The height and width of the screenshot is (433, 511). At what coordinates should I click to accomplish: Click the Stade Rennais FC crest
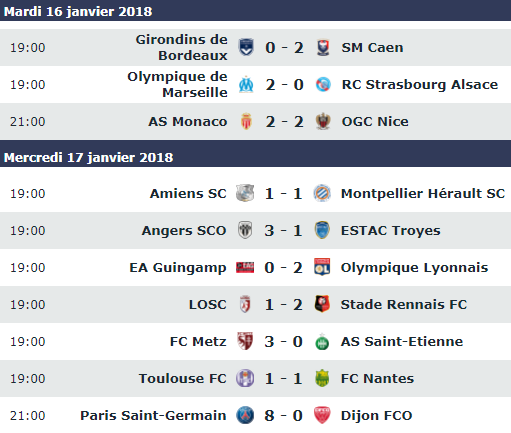pos(322,304)
